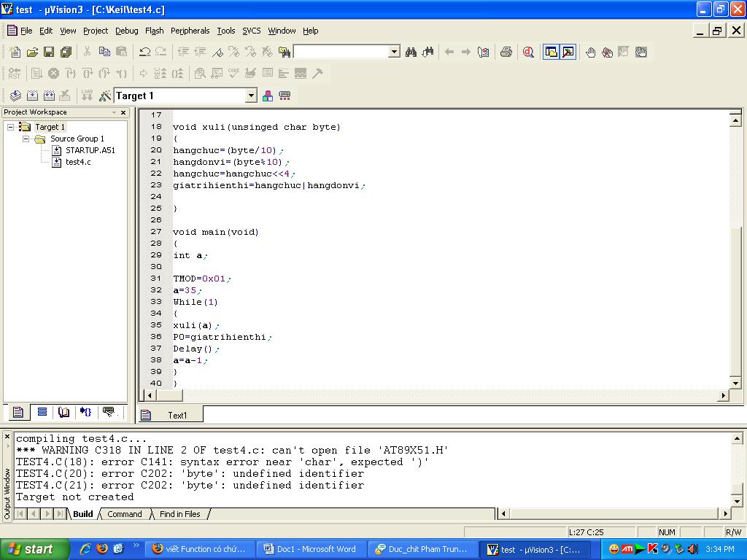Click the Open file folder icon
The image size is (747, 560).
pyautogui.click(x=32, y=52)
